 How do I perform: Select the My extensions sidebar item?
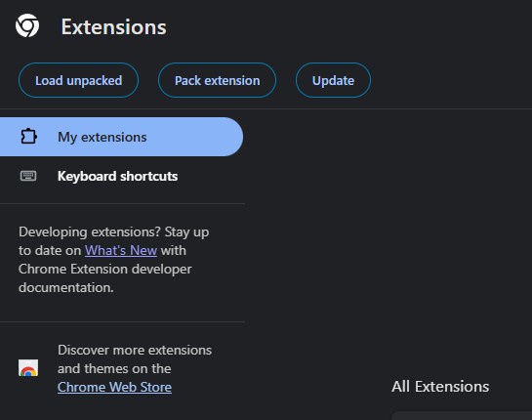(x=121, y=137)
